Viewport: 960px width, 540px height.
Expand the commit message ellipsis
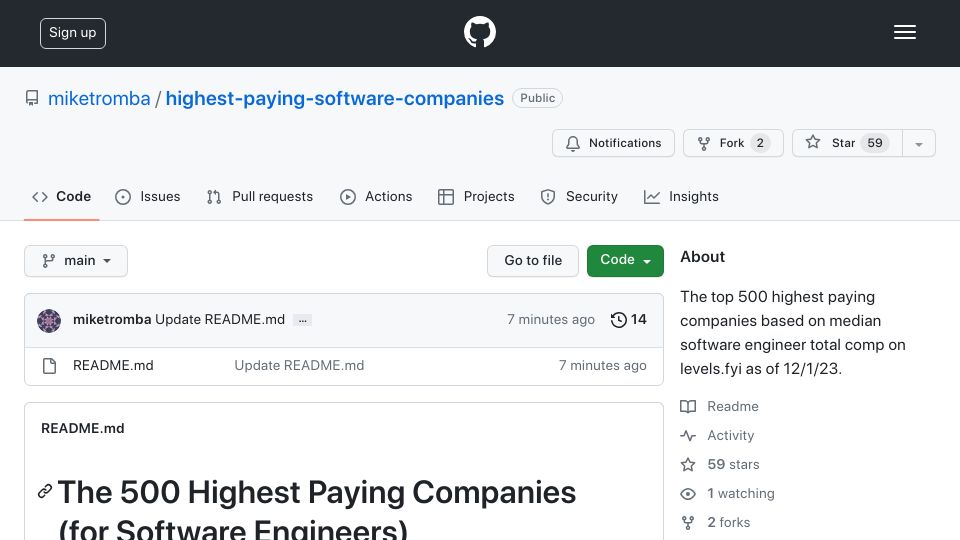[302, 320]
